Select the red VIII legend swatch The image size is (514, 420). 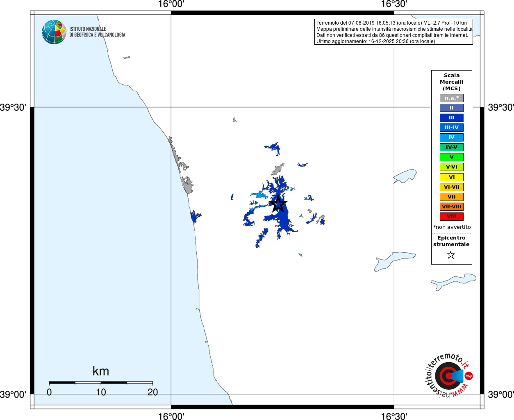click(x=452, y=217)
